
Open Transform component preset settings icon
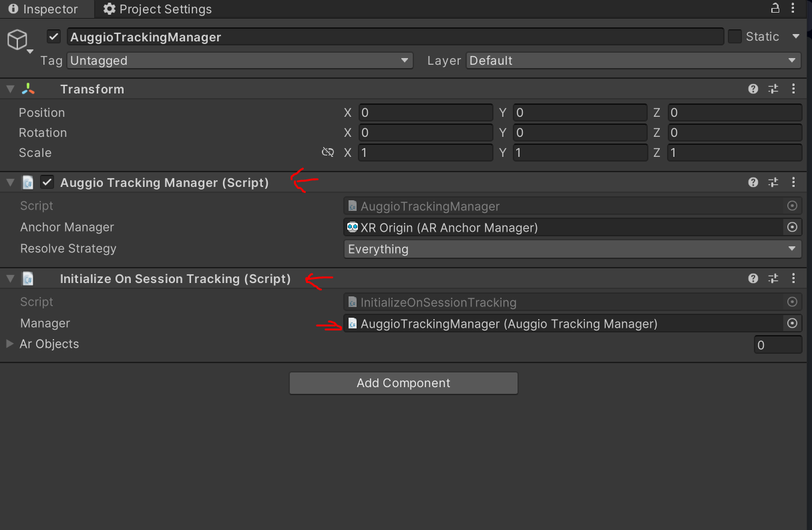[773, 89]
